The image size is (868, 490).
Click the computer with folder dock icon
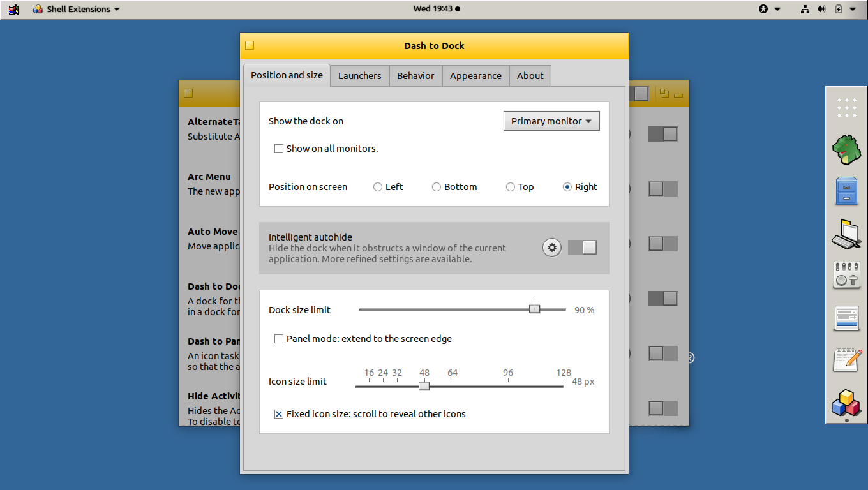point(846,234)
